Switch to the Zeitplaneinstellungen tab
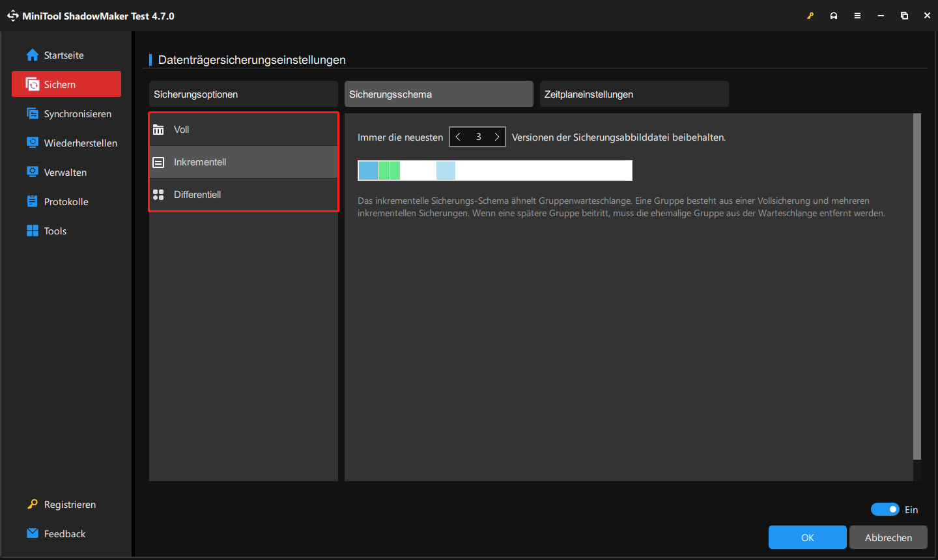 [634, 94]
